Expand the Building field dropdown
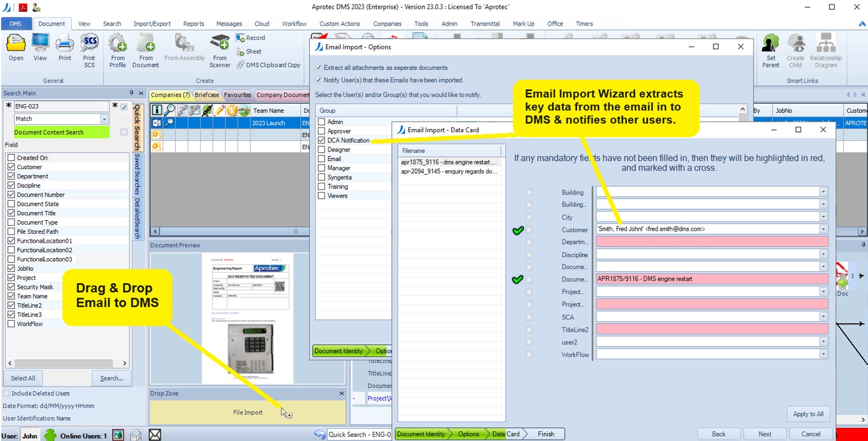The height and width of the screenshot is (441, 868). [x=824, y=192]
